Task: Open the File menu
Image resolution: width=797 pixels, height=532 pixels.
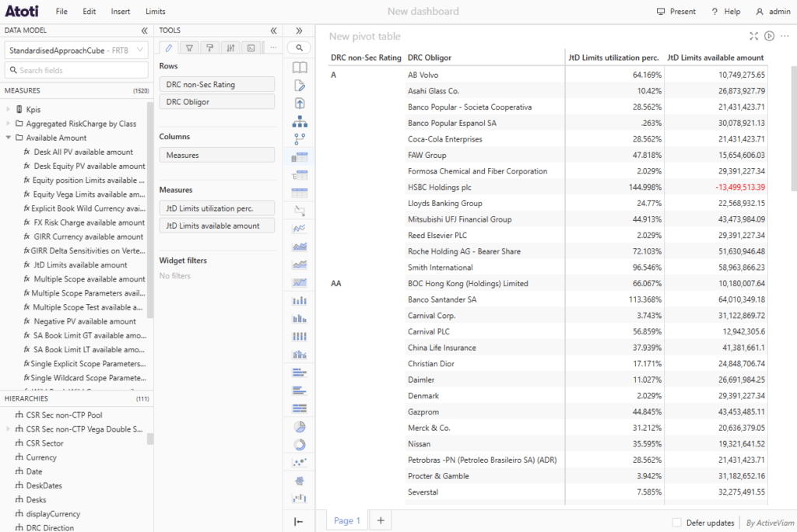Action: [61, 11]
